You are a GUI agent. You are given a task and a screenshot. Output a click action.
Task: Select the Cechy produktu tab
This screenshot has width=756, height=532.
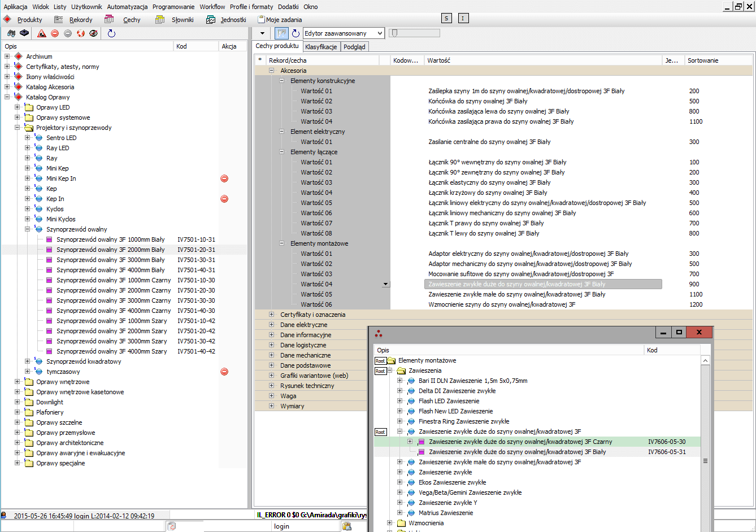[x=277, y=46]
